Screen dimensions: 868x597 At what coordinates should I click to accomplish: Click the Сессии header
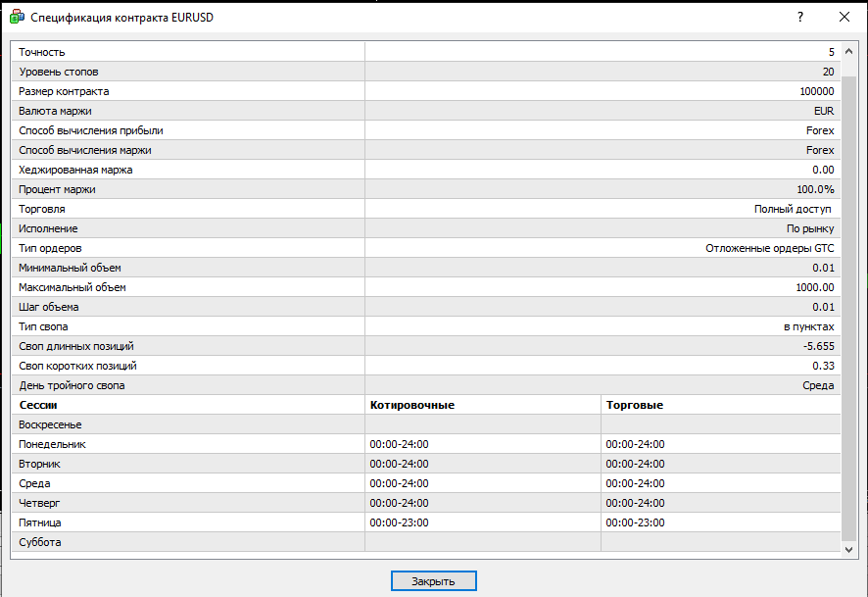point(38,405)
